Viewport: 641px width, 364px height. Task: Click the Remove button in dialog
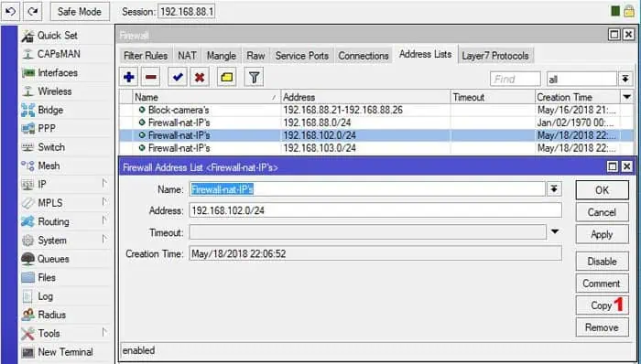point(603,327)
